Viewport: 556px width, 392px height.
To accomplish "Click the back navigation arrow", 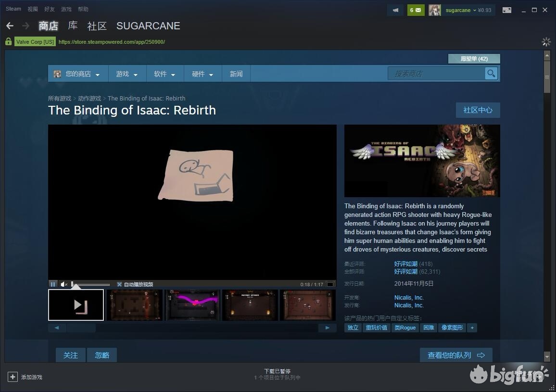I will 10,26.
